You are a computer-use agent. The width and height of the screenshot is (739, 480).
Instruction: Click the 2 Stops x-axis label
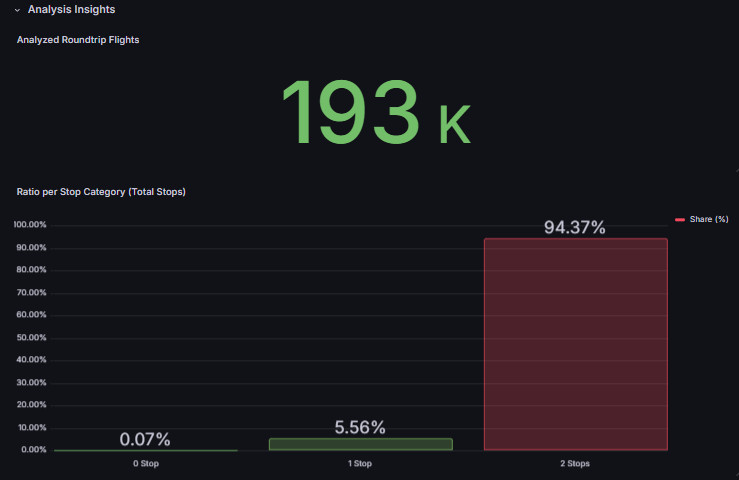pyautogui.click(x=575, y=464)
